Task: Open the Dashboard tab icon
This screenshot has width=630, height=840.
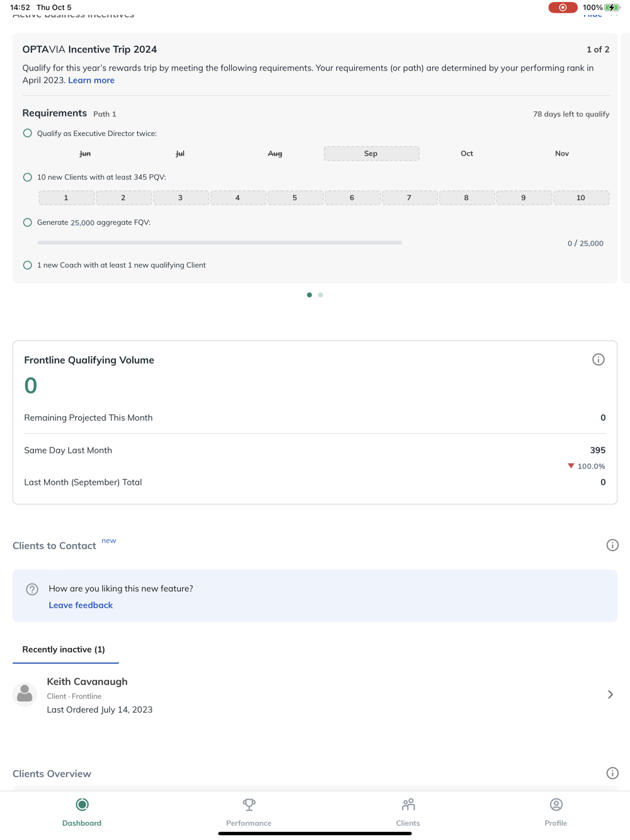Action: click(82, 805)
